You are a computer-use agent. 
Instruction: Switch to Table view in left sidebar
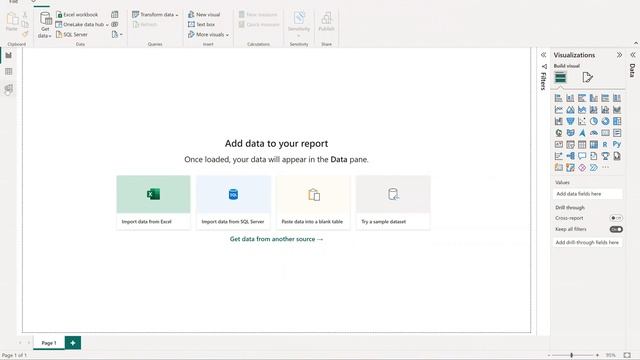pos(9,72)
